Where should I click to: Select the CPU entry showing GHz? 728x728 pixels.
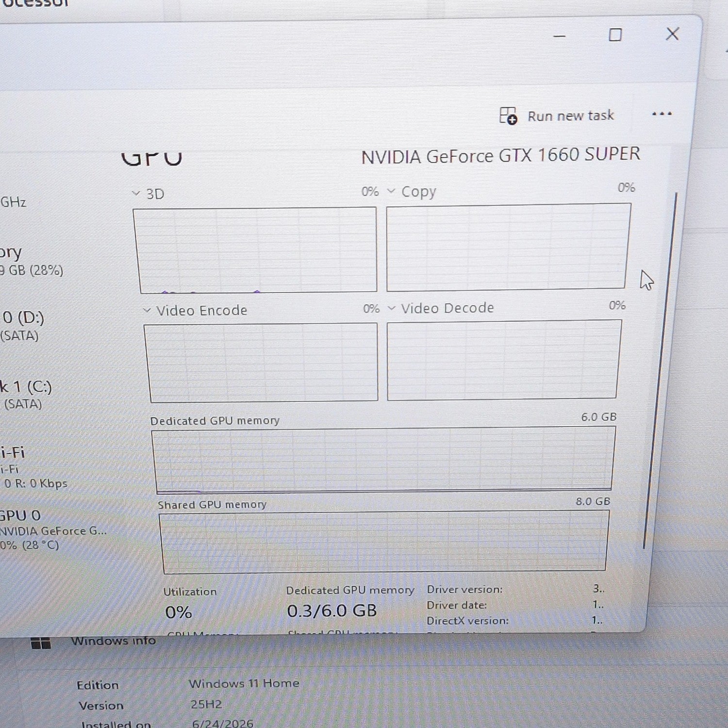click(x=14, y=201)
